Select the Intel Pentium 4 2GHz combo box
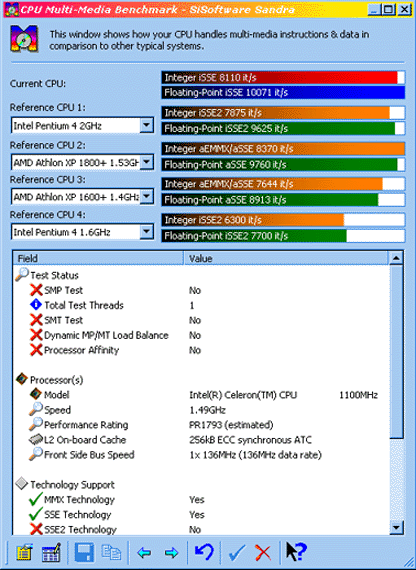The width and height of the screenshot is (416, 570). (82, 126)
